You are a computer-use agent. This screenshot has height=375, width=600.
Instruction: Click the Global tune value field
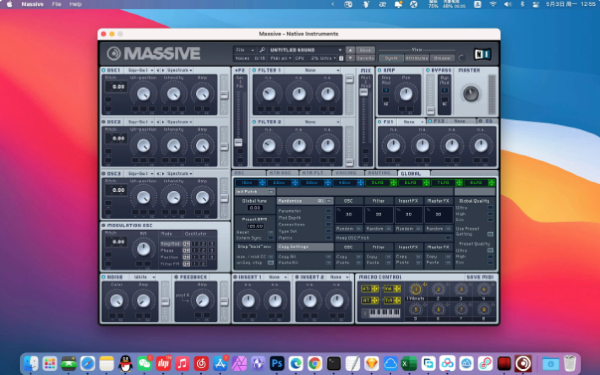point(254,208)
